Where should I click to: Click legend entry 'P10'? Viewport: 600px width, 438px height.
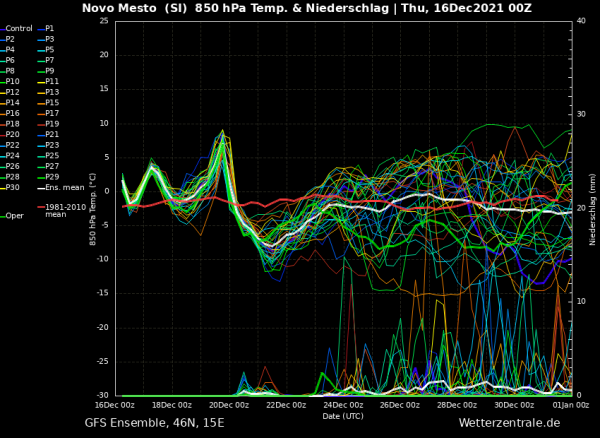10,81
